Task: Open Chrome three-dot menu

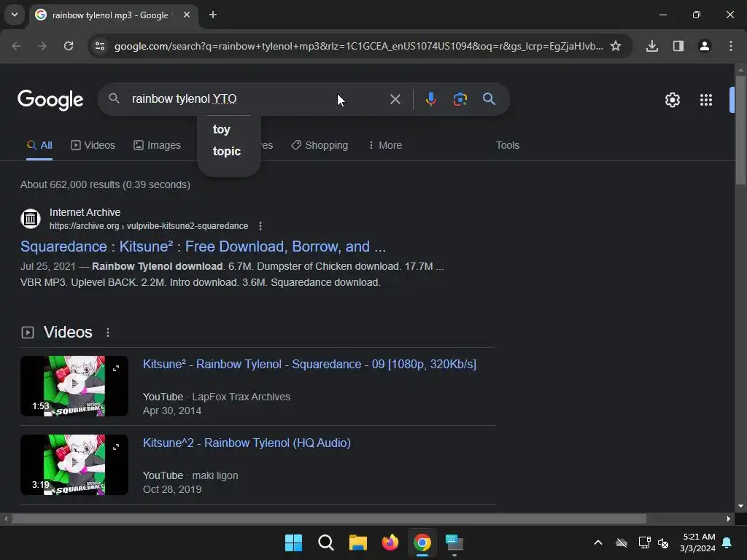Action: [731, 46]
